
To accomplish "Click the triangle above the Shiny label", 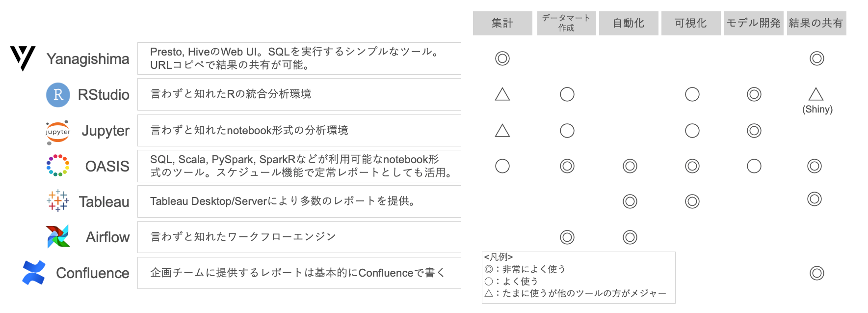I will (x=816, y=94).
